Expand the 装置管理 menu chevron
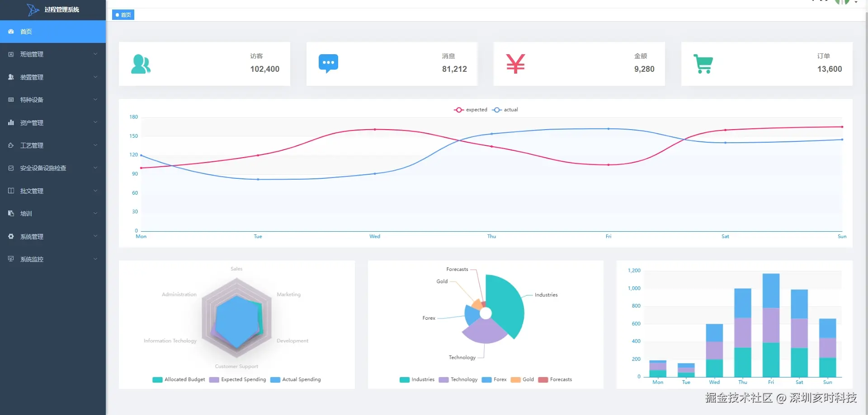The width and height of the screenshot is (868, 415). (x=95, y=77)
